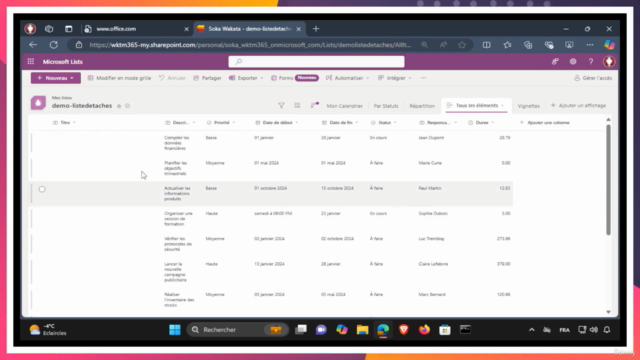This screenshot has height=360, width=640.
Task: Click the demo-listedetaches list logo icon
Action: click(x=38, y=103)
